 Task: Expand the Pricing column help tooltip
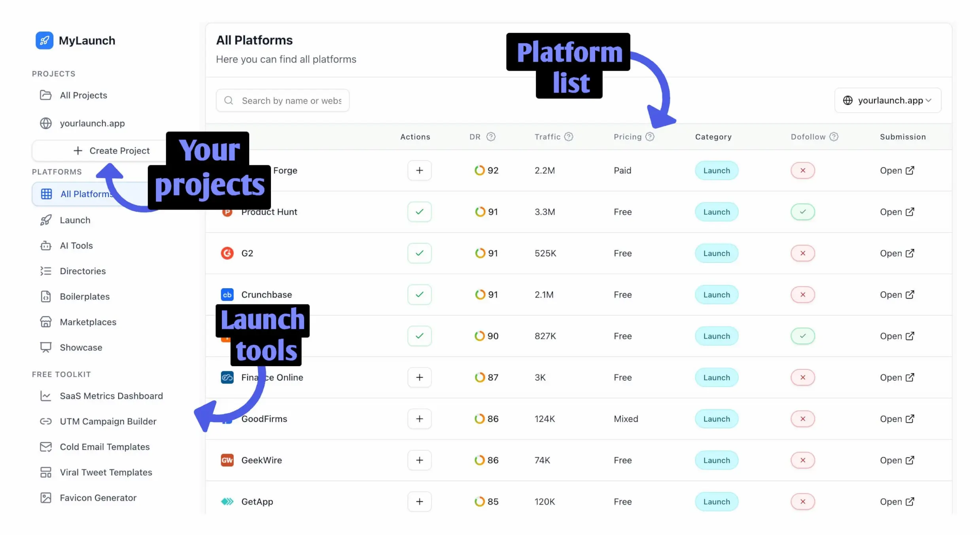tap(650, 136)
